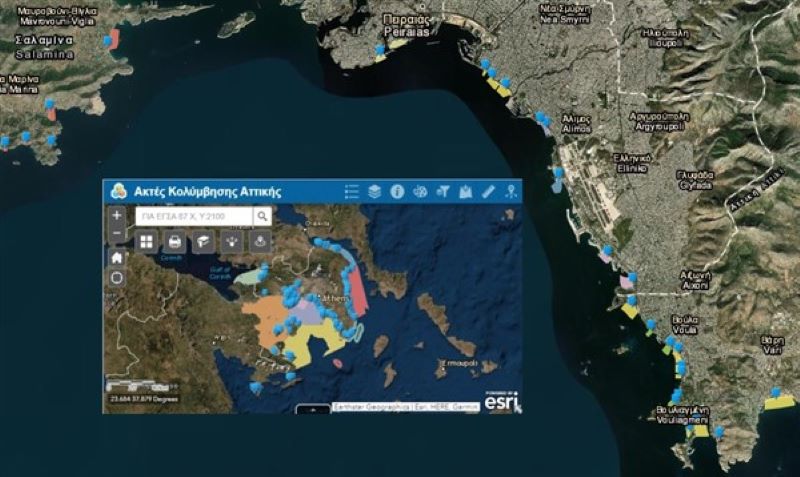Click the Piraeus label on background map
Image resolution: width=800 pixels, height=477 pixels.
410,25
